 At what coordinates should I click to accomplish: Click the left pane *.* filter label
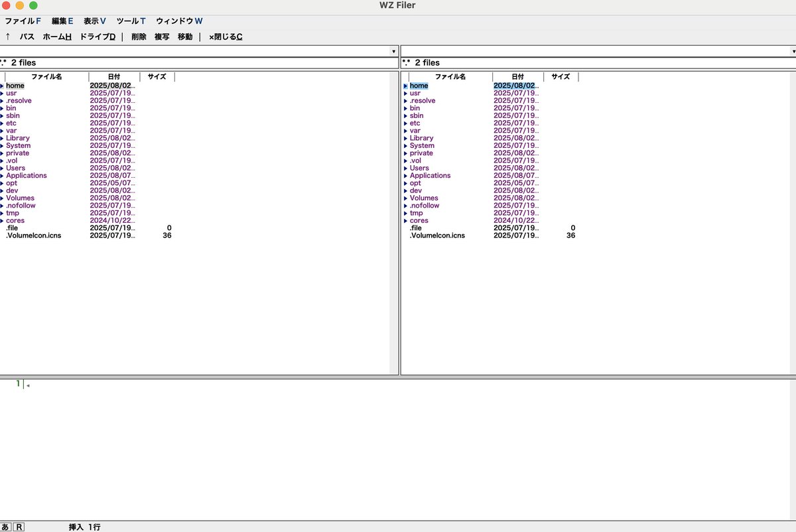(x=3, y=63)
